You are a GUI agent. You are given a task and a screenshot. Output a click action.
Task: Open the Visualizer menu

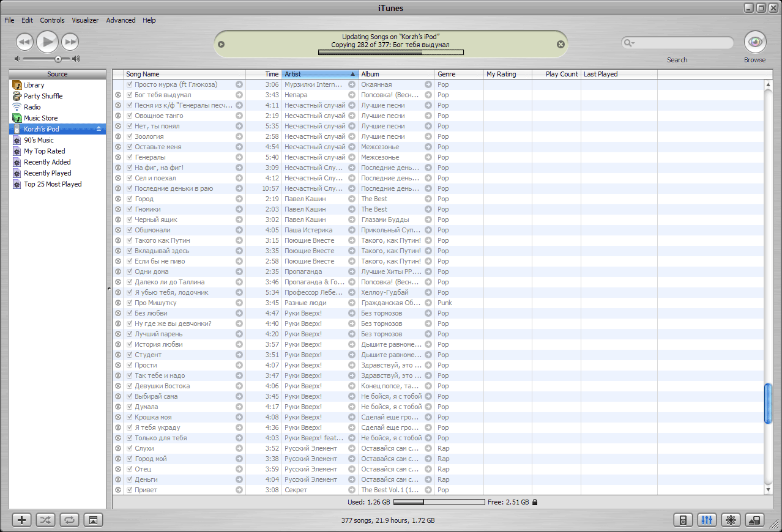tap(85, 20)
